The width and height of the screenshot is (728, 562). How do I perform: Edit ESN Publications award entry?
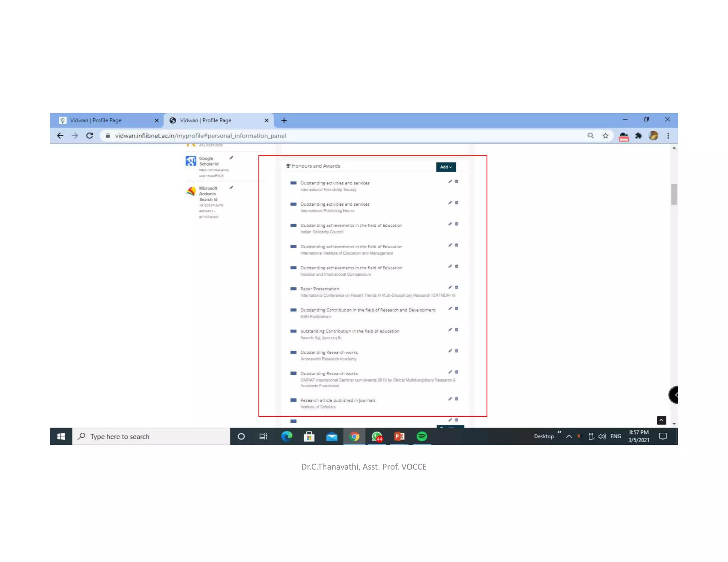pos(450,308)
